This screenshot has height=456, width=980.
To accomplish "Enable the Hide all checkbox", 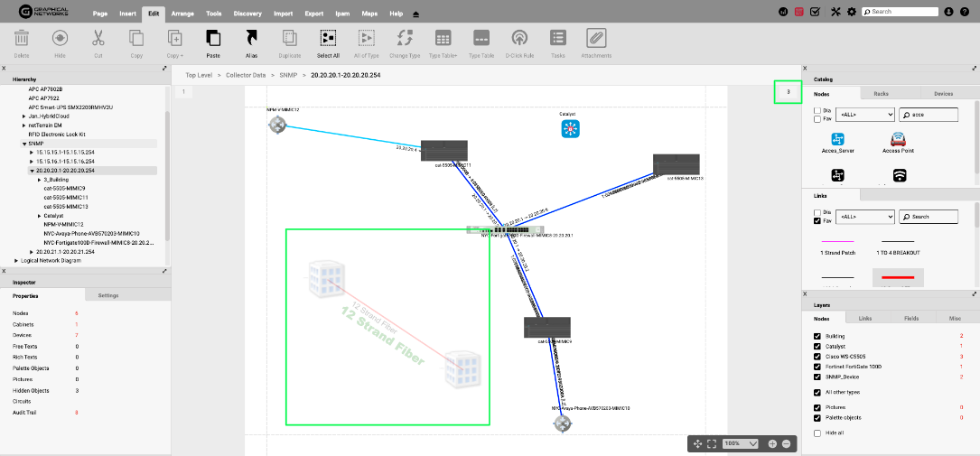I will [x=817, y=433].
